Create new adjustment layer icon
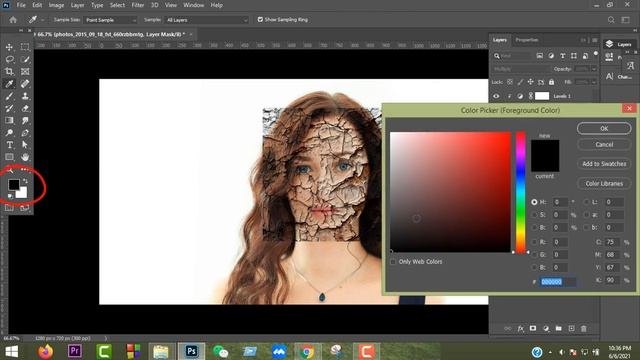Viewport: 640px width, 360px height. tap(546, 328)
